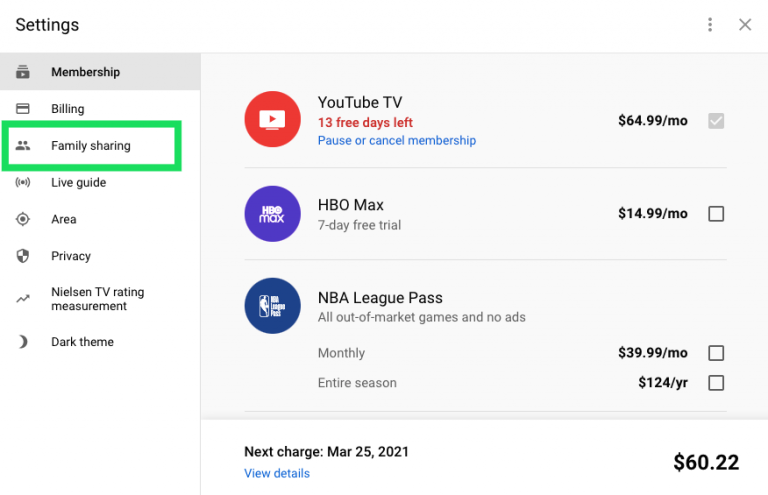Click the purple HBO Max logo
Viewport: 768px width, 495px height.
[272, 213]
